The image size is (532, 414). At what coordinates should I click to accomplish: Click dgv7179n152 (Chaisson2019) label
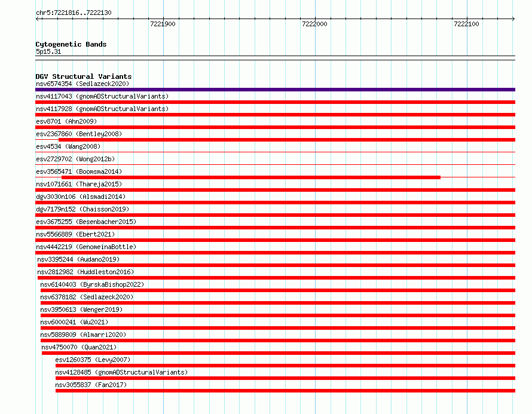(x=82, y=209)
